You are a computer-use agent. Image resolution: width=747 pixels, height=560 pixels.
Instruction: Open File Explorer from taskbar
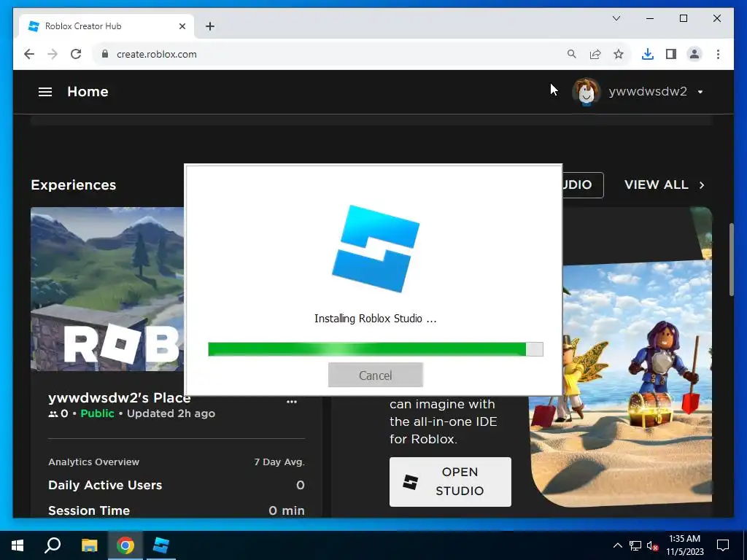pyautogui.click(x=89, y=545)
